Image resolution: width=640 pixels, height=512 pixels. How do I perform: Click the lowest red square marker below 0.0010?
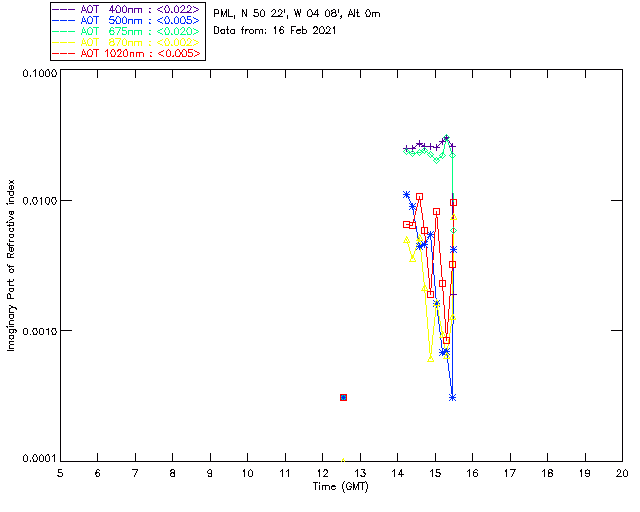click(x=447, y=341)
